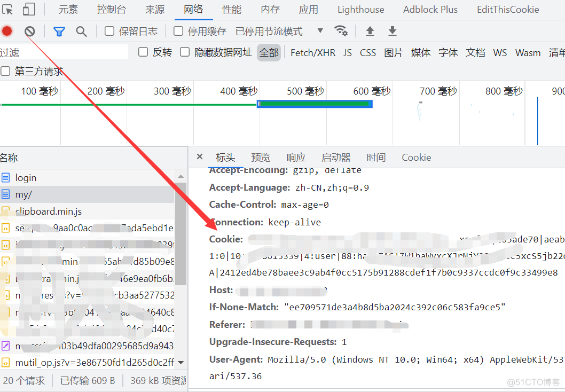Open the throttling mode dropdown arrow
The image size is (565, 392).
tap(320, 31)
